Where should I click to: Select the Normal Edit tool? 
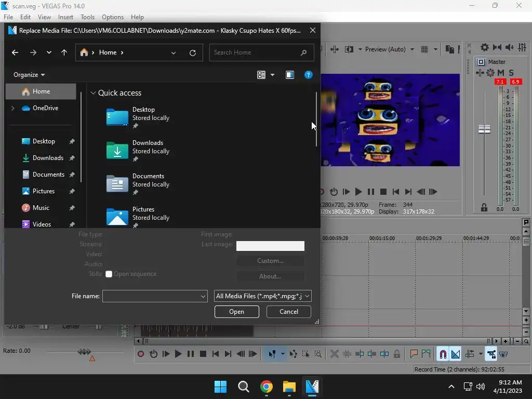(272, 354)
